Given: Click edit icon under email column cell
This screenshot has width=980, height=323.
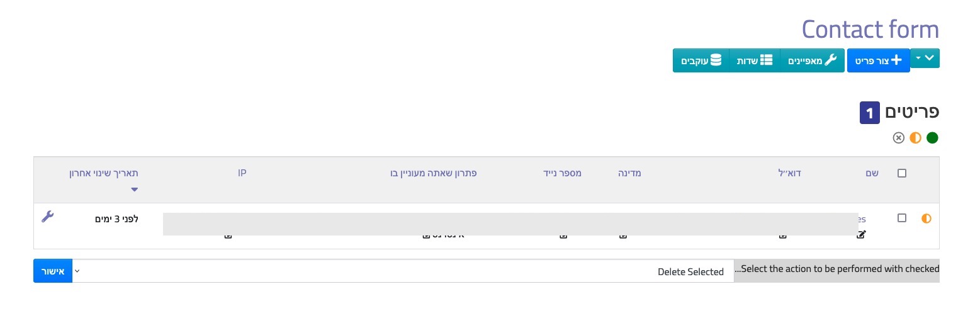Looking at the screenshot, I should pyautogui.click(x=782, y=235).
